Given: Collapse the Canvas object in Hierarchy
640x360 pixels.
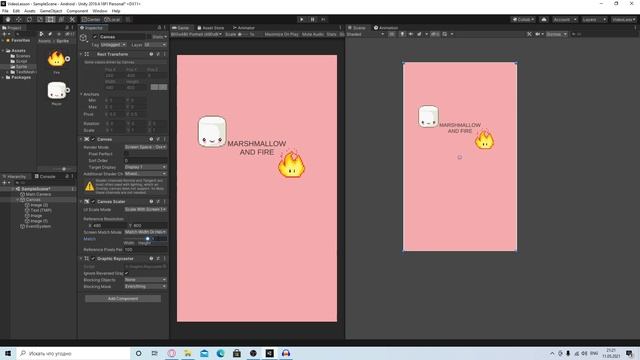Looking at the screenshot, I should (18, 200).
